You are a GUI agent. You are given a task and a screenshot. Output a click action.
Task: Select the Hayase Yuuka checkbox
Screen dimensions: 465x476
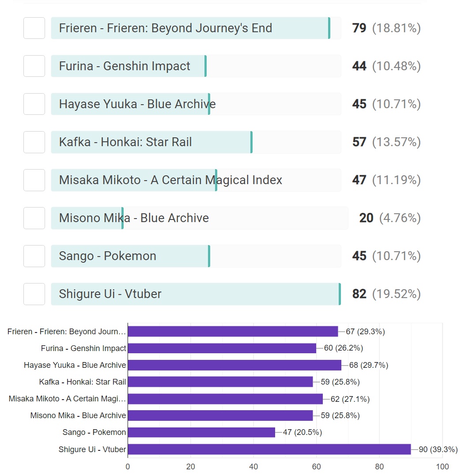[34, 104]
